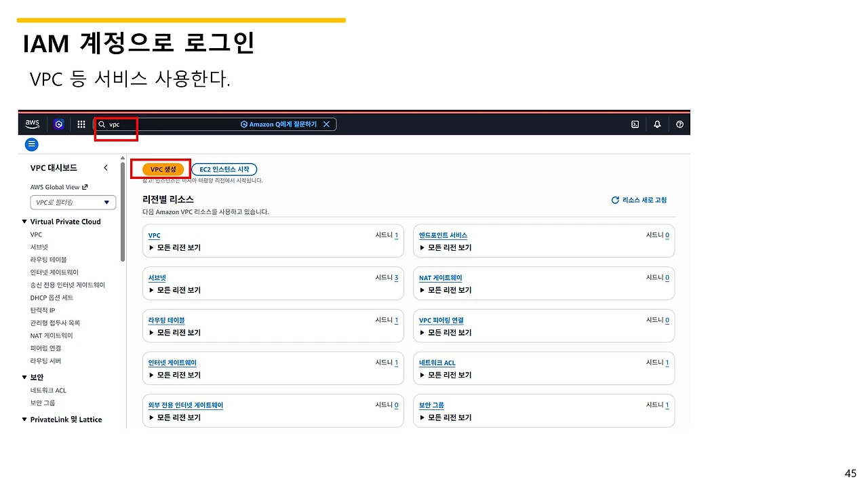Open the 보안 그룹 resource card link
The height and width of the screenshot is (488, 868).
(x=431, y=405)
